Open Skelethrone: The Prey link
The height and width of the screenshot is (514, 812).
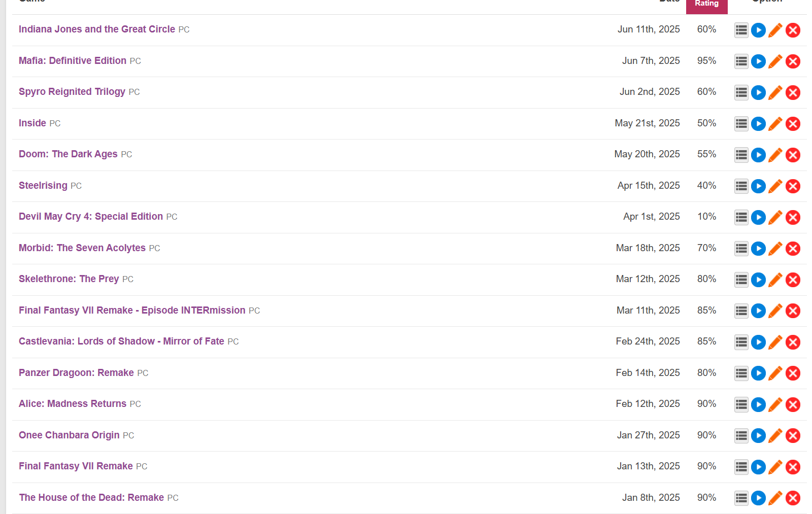69,279
